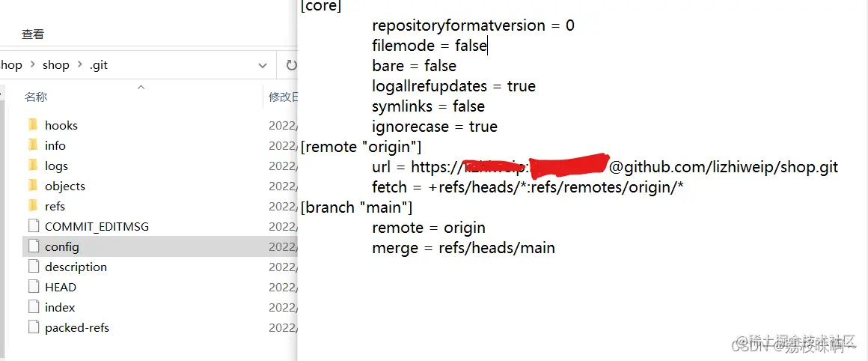Open the 查看 ribbon tab
This screenshot has height=361, width=868.
pyautogui.click(x=33, y=34)
